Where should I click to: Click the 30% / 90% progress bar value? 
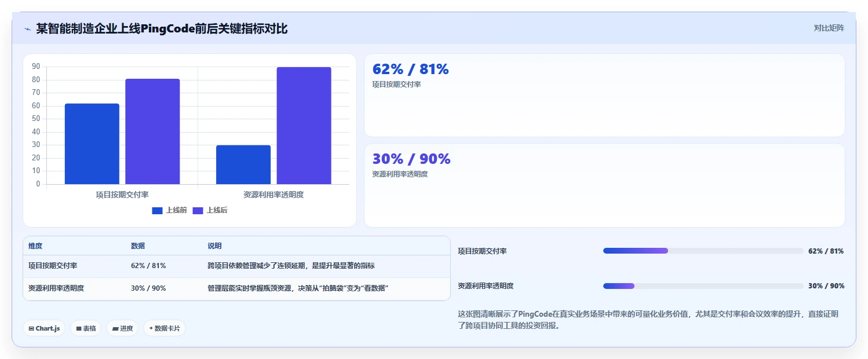(826, 286)
